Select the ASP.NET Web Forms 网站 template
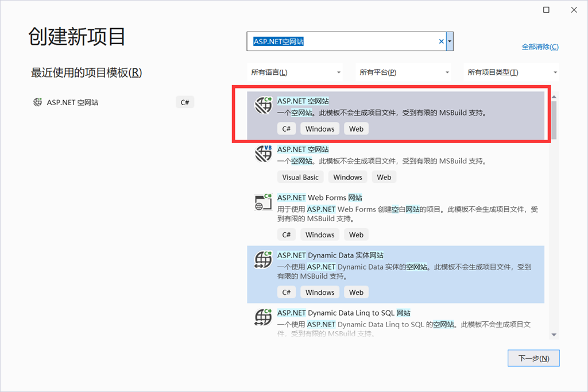Screen dimensions: 588x392 [x=320, y=198]
